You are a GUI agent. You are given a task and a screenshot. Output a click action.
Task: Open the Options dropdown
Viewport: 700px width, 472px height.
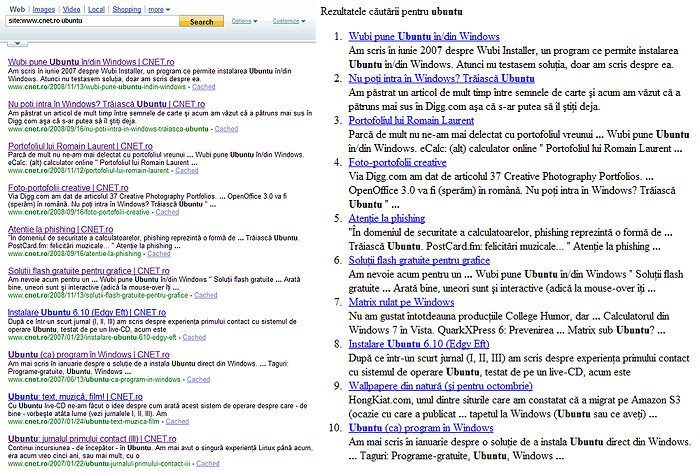(x=244, y=21)
